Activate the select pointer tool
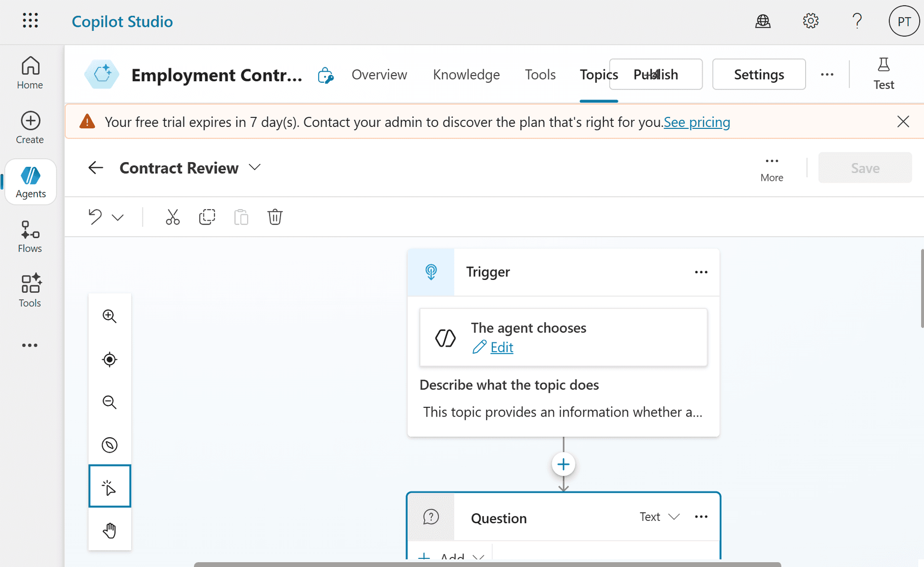Screen dimensions: 924x567 (x=110, y=486)
